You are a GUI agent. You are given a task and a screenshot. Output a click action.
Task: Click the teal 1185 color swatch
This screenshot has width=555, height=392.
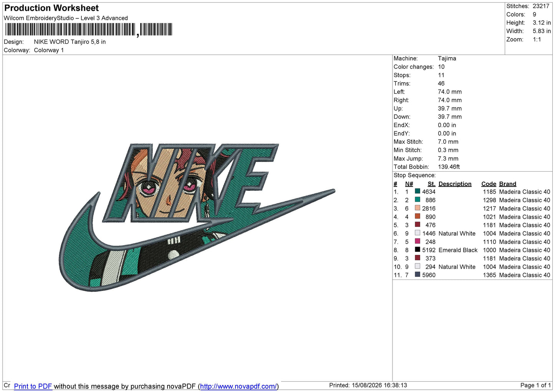(417, 191)
